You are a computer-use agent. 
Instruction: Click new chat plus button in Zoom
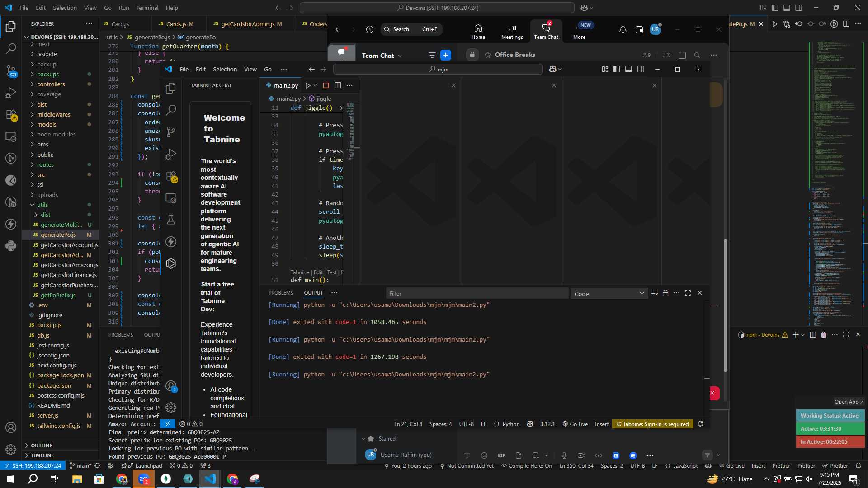446,55
